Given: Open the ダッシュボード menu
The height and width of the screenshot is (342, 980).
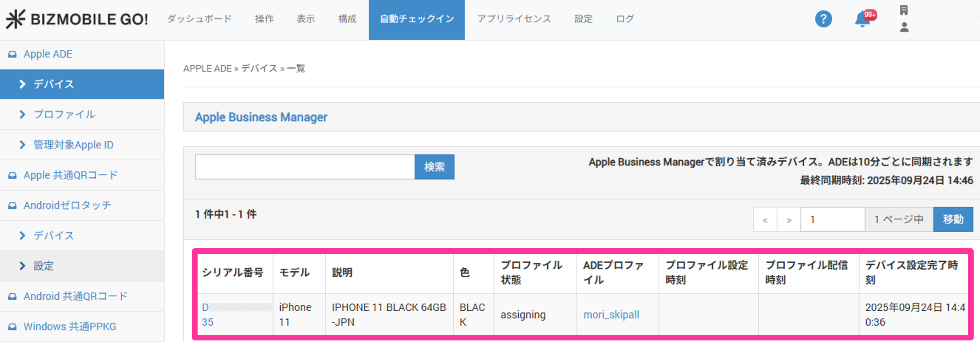Looking at the screenshot, I should (199, 19).
